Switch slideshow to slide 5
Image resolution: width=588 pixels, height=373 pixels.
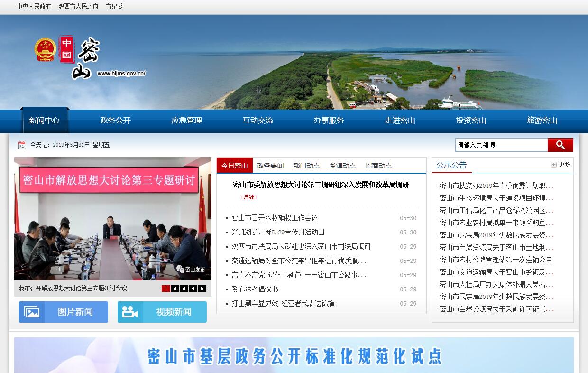tap(202, 289)
